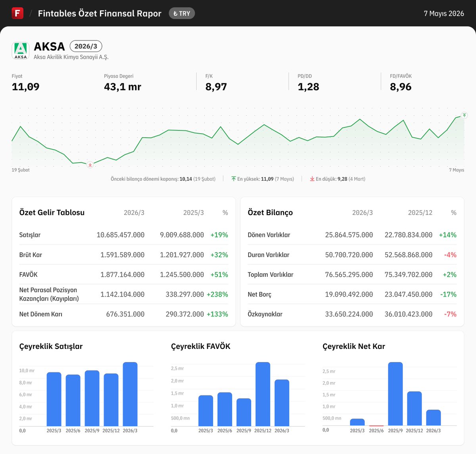This screenshot has height=454, width=476.
Task: Click the 7 Mayıs chart axis label
Action: point(457,170)
